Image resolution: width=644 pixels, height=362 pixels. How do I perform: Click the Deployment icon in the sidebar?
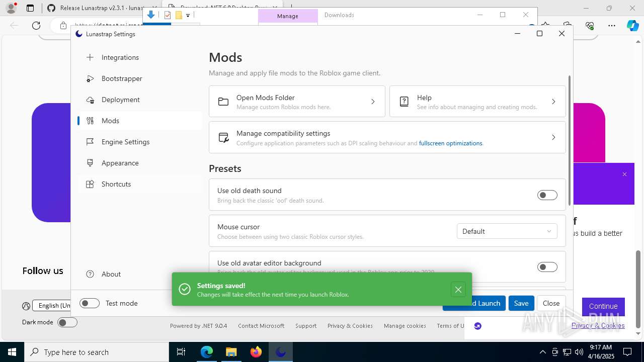pos(90,100)
